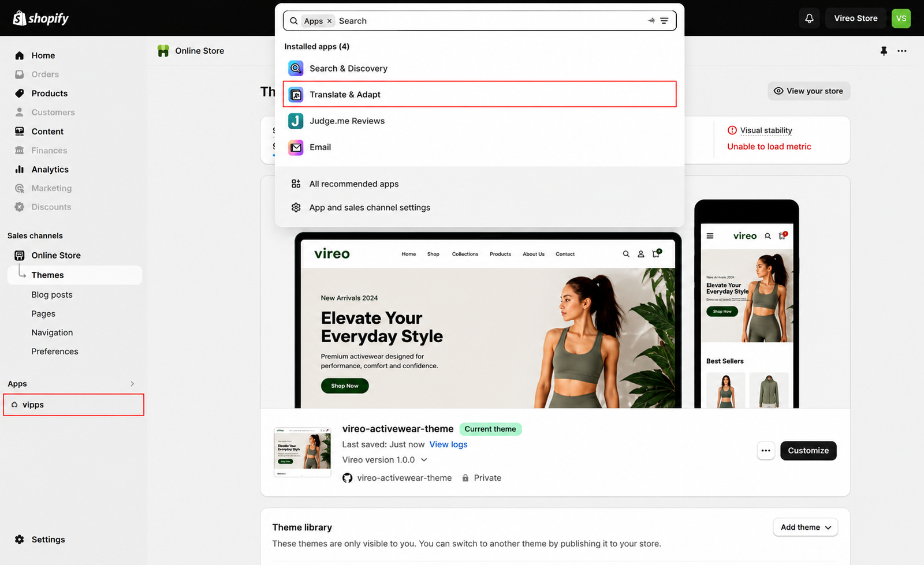Open theme actions ellipsis button

[766, 451]
